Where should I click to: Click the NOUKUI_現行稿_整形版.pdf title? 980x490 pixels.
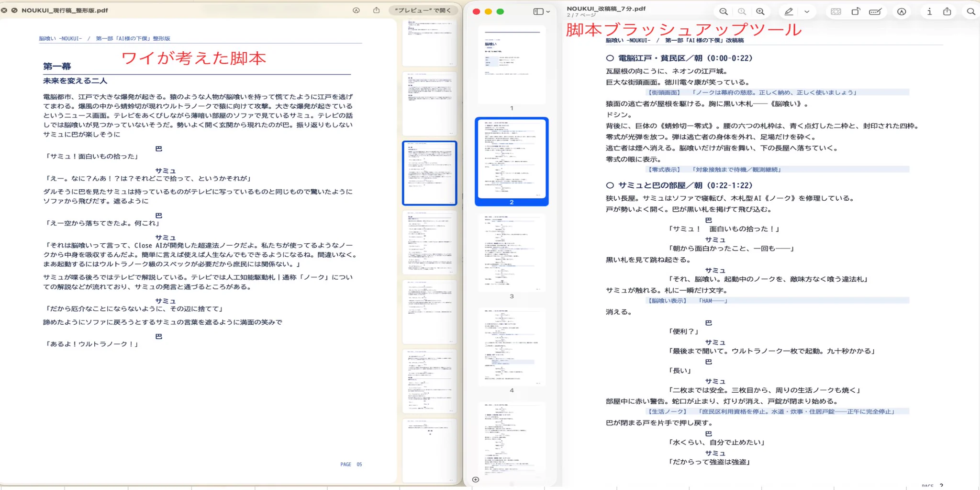coord(65,10)
